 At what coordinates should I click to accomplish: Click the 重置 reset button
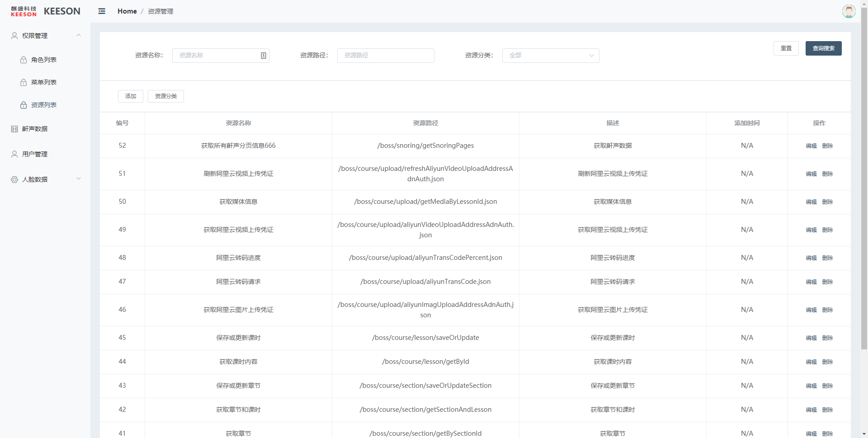coord(786,48)
